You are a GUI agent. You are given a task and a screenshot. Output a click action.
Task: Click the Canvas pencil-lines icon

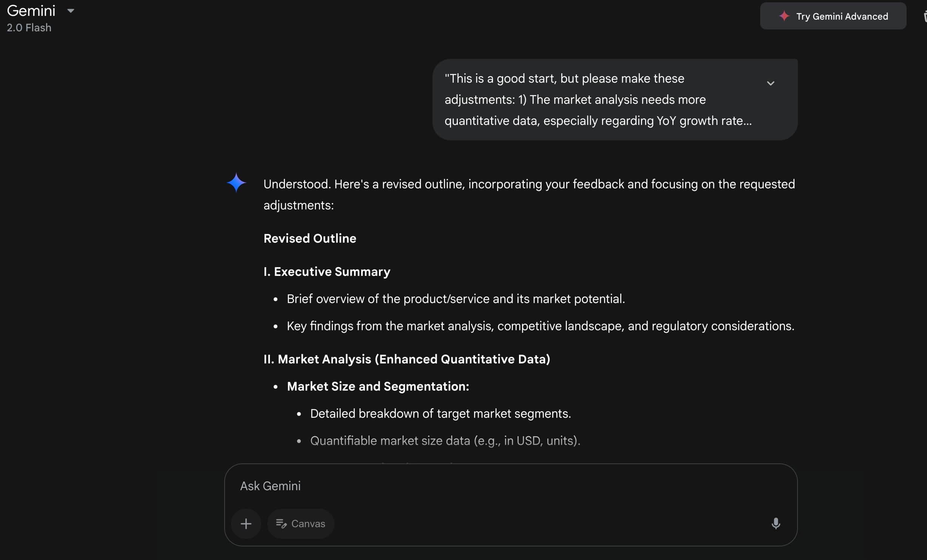pos(281,524)
